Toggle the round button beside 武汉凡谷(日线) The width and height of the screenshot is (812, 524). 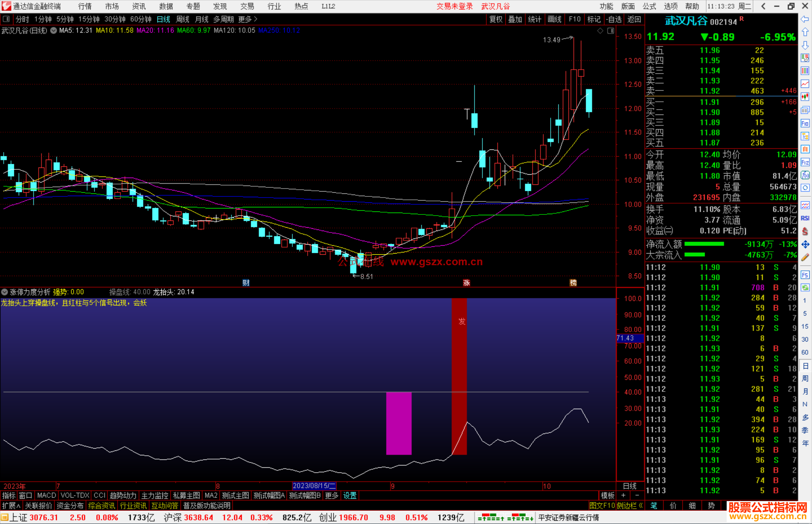pos(54,30)
